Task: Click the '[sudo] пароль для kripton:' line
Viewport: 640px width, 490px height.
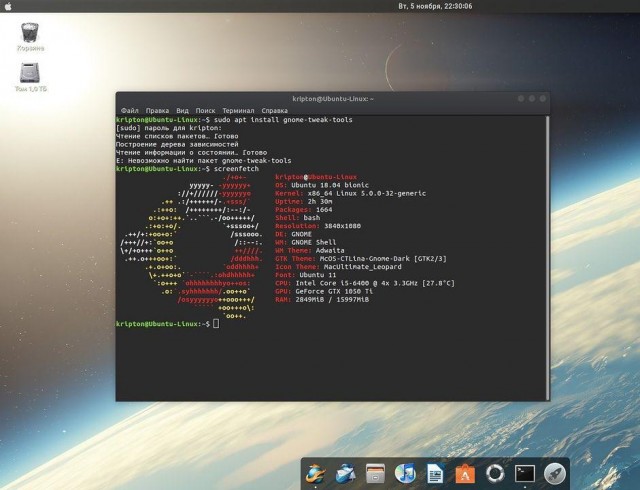Action: [x=169, y=128]
